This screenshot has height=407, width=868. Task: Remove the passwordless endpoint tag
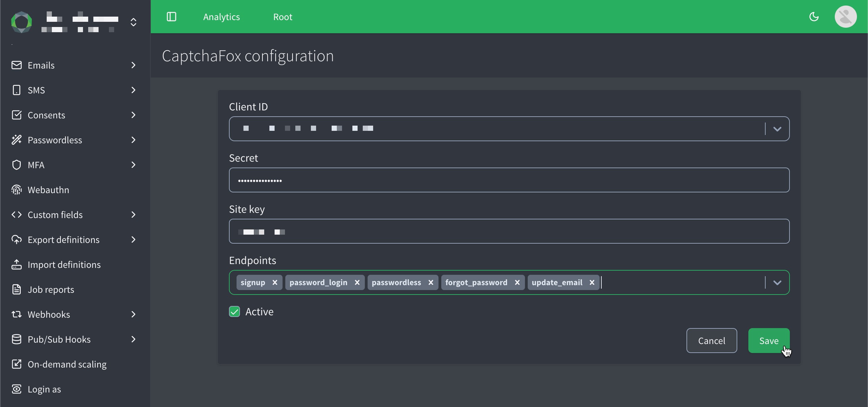pos(431,282)
